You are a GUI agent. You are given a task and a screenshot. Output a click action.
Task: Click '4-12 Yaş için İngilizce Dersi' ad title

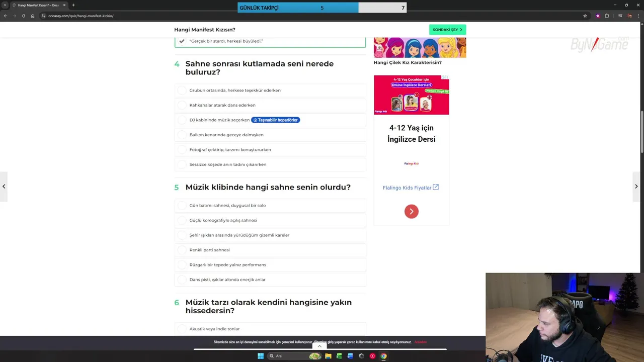[412, 134]
